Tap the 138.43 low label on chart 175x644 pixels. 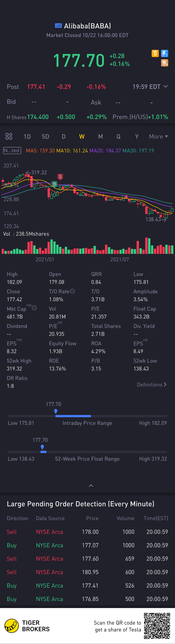153,219
